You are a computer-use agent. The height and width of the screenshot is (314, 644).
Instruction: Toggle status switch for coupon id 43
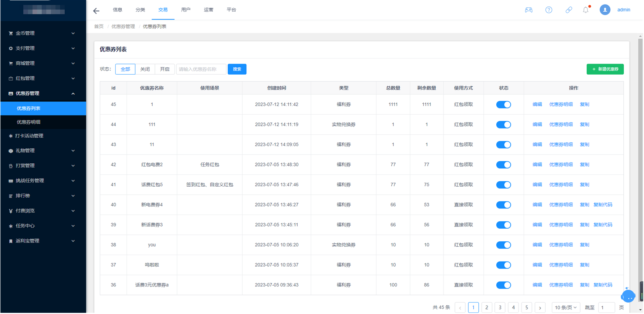pyautogui.click(x=503, y=145)
